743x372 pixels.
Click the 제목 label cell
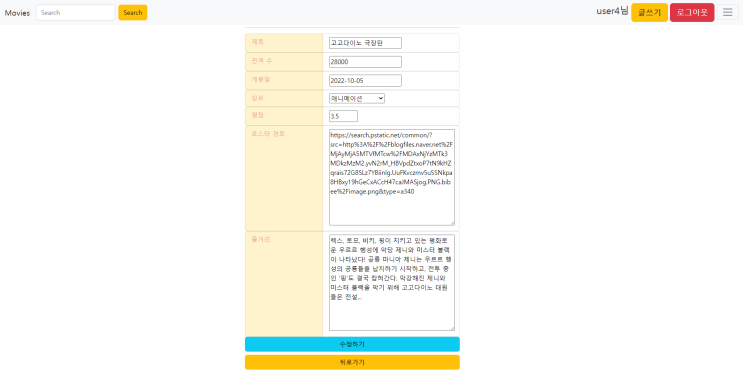pos(284,43)
